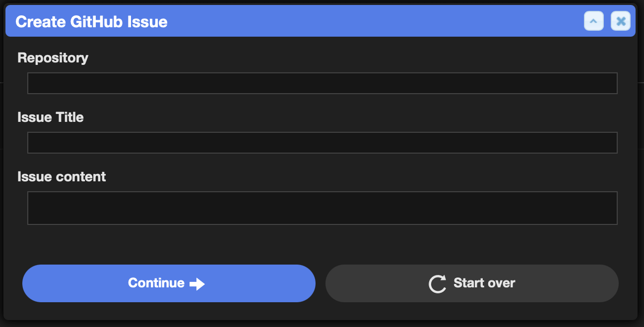This screenshot has height=327, width=644.
Task: Place the cursor in the box under Issue Title
Action: tap(322, 143)
